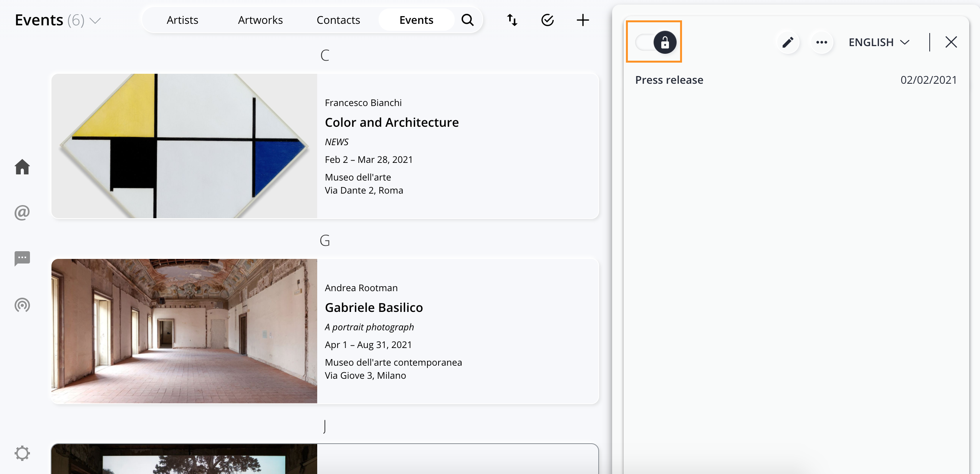Click the partially visible tree image thumbnail
980x474 pixels.
pyautogui.click(x=184, y=459)
